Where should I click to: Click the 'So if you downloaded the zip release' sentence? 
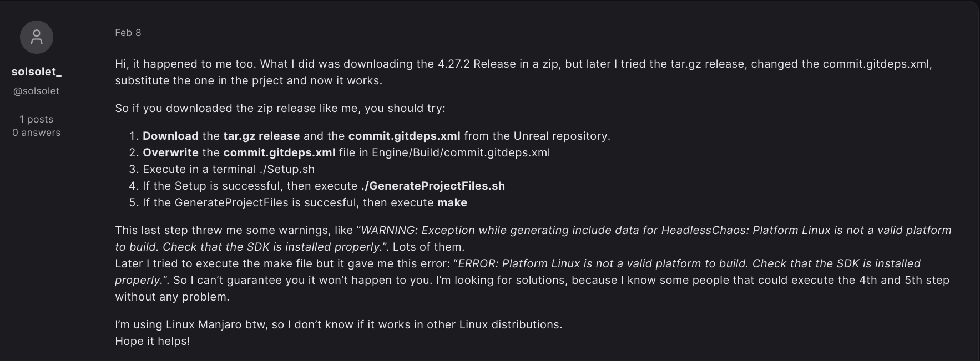pyautogui.click(x=280, y=108)
